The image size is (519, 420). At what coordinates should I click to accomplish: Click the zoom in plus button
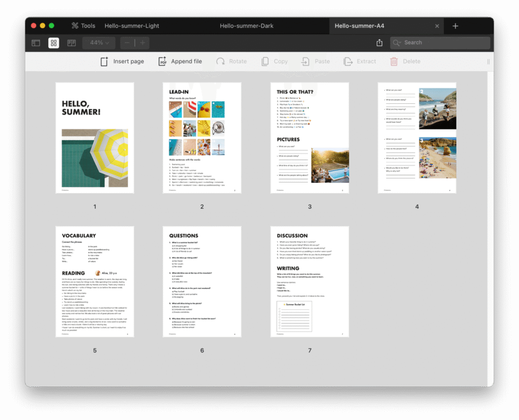point(142,43)
